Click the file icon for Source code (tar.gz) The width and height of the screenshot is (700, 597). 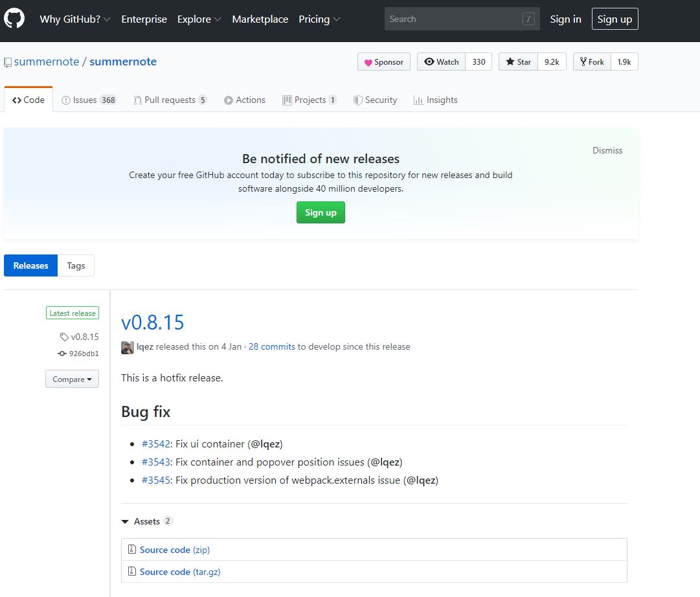(132, 571)
